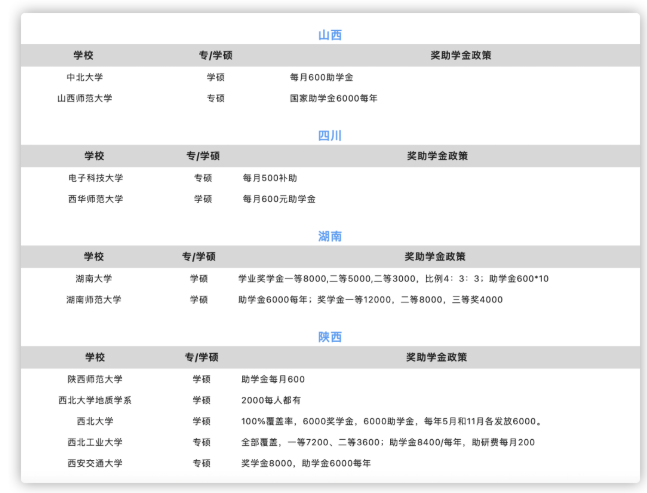The height and width of the screenshot is (493, 647).
Task: Select the 山西师范大学 school cell
Action: point(85,98)
